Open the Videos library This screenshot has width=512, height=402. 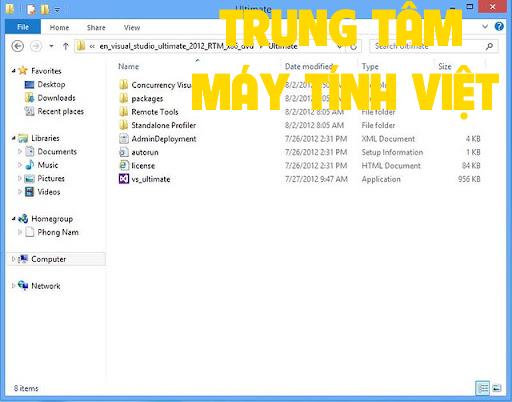click(49, 192)
